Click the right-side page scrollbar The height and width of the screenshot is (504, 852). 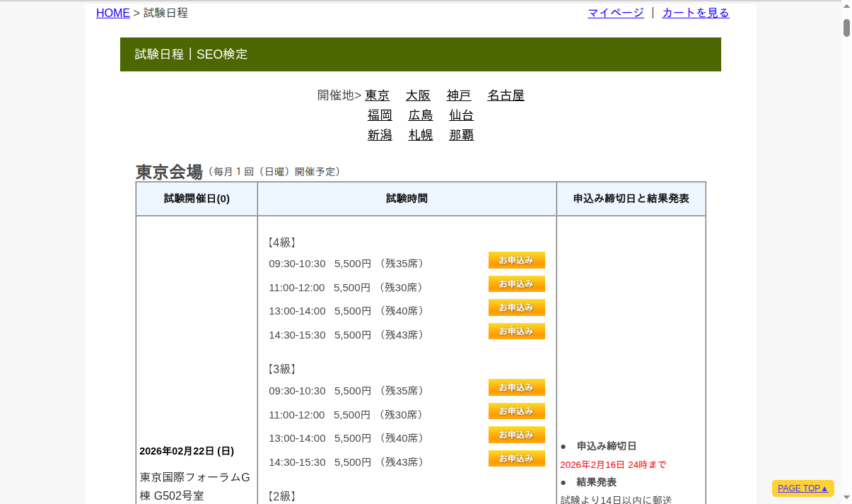pyautogui.click(x=846, y=28)
